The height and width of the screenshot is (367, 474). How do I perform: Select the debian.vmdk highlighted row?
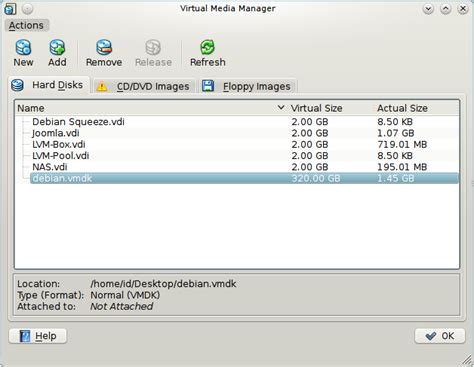click(244, 178)
